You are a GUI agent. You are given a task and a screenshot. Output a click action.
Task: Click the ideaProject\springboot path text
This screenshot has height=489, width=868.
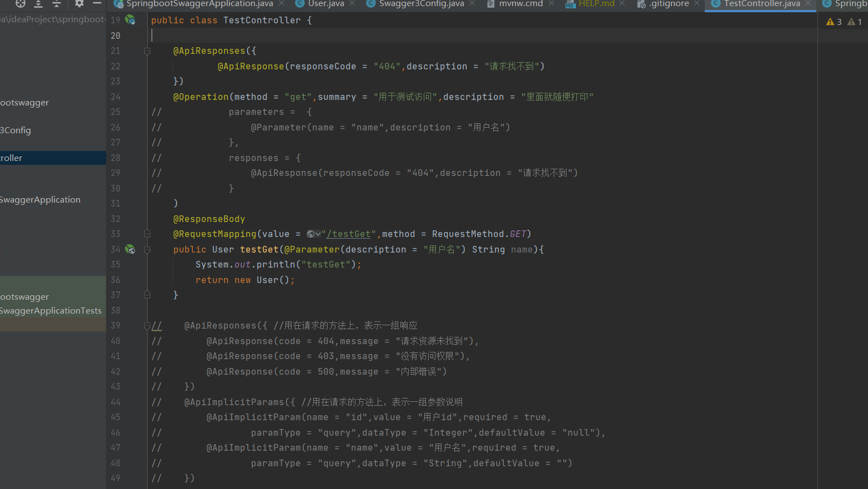coord(53,19)
